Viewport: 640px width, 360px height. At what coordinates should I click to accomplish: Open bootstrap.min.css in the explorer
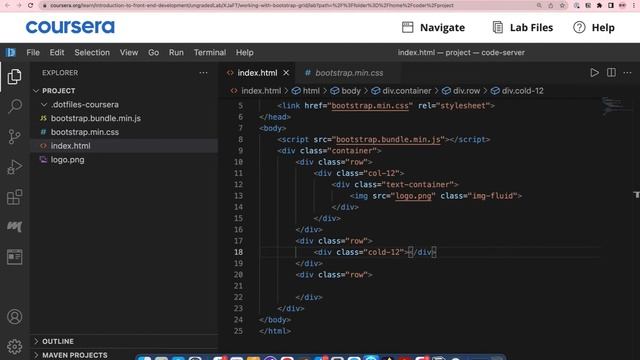click(x=85, y=132)
